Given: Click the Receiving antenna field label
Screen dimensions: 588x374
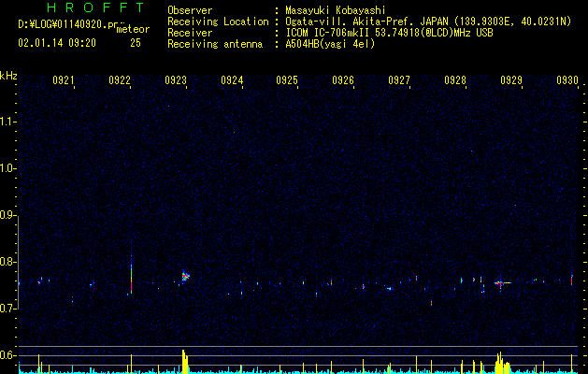Looking at the screenshot, I should tap(215, 44).
